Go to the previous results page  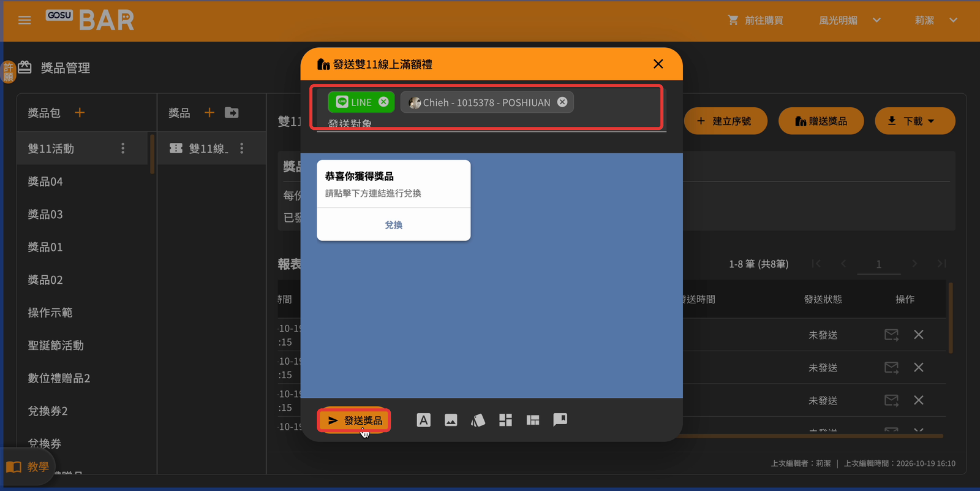[x=843, y=264]
